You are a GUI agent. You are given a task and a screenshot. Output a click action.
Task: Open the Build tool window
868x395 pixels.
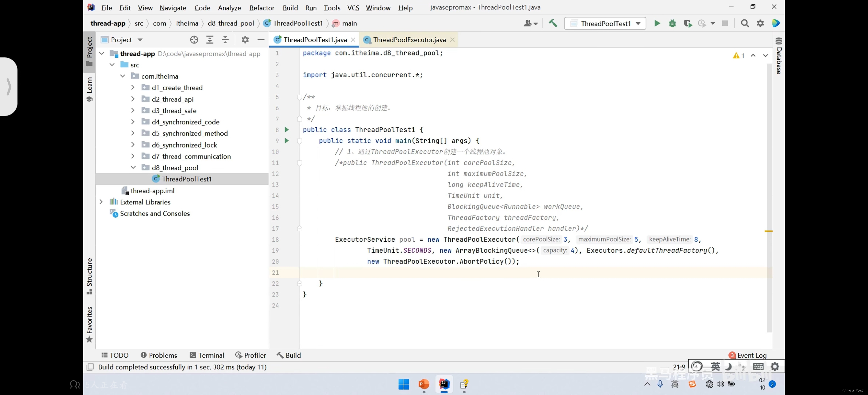point(289,355)
